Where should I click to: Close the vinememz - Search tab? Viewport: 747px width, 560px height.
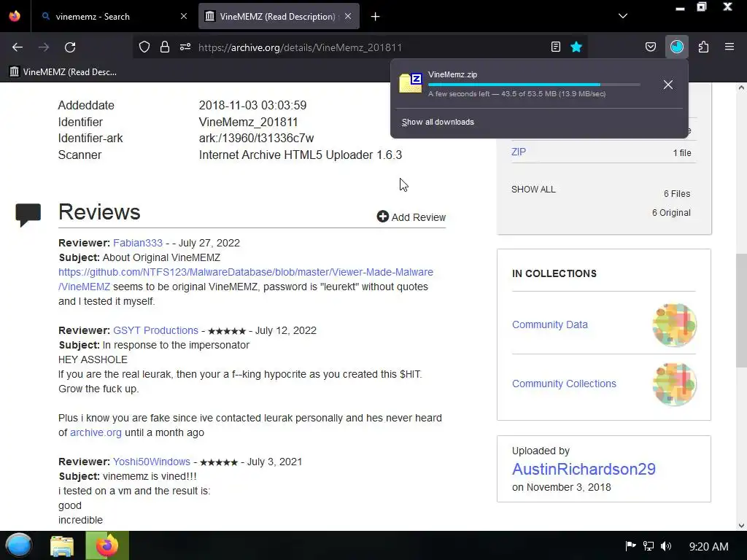pyautogui.click(x=183, y=16)
